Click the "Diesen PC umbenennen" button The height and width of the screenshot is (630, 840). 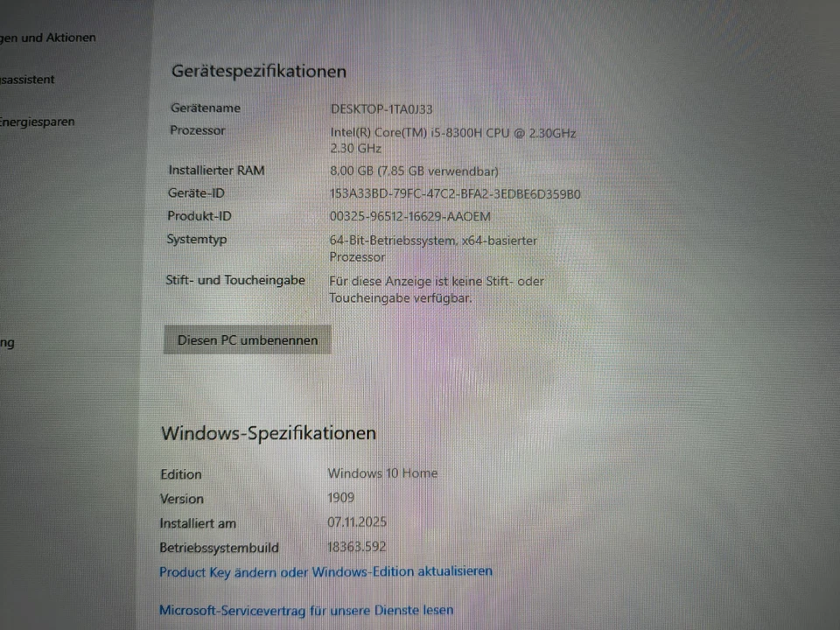(x=247, y=339)
